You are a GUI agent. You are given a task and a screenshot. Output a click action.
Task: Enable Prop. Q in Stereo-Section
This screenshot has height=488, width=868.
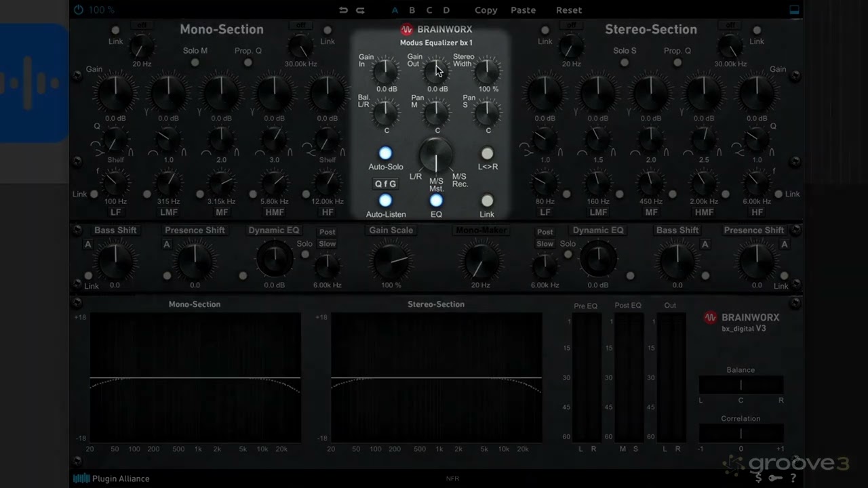[x=677, y=62]
